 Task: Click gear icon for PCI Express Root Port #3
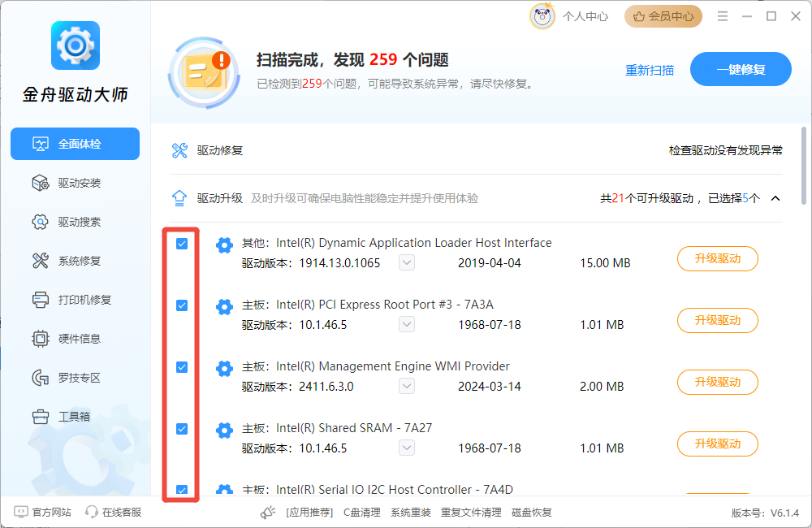point(224,307)
